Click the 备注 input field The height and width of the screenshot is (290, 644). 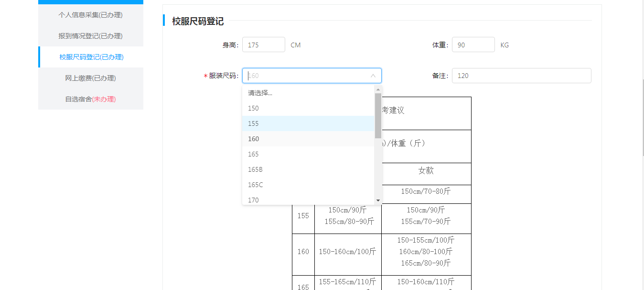click(x=521, y=76)
